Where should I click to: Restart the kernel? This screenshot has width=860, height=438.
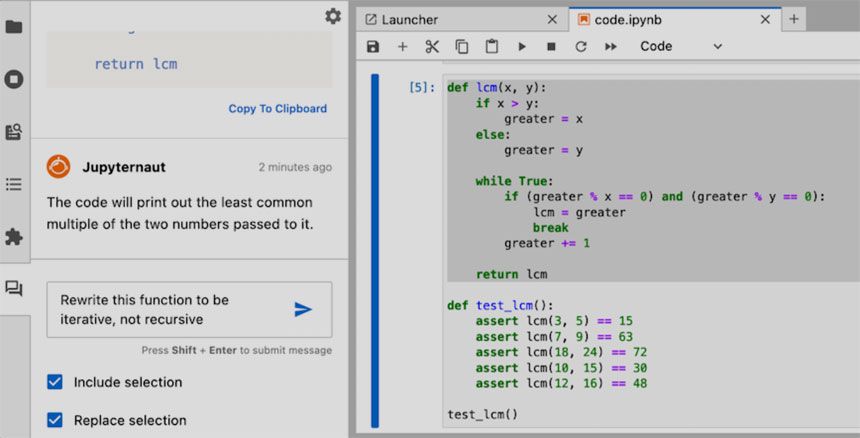pos(580,46)
